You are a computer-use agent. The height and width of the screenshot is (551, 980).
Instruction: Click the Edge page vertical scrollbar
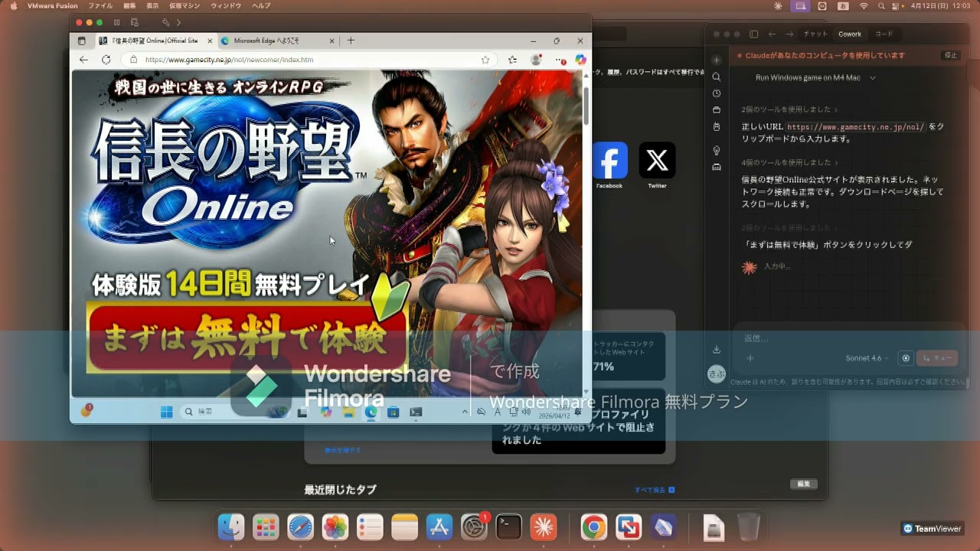coord(586,107)
